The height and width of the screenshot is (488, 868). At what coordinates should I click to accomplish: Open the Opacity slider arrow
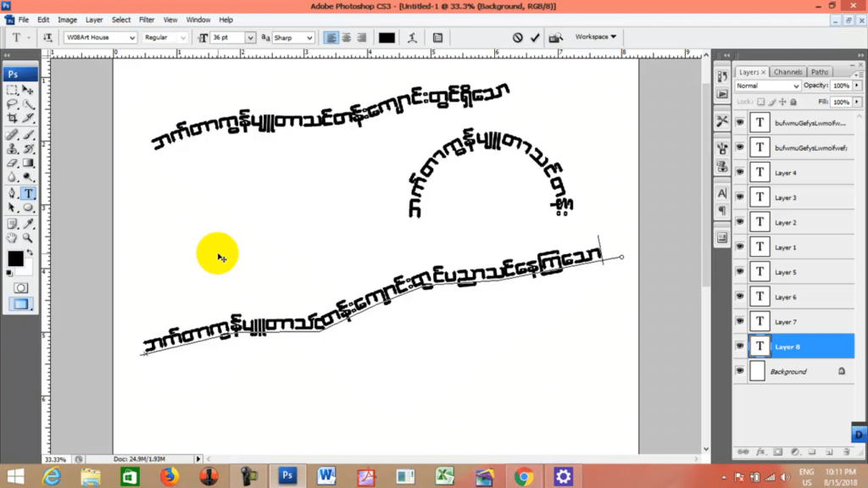point(857,86)
